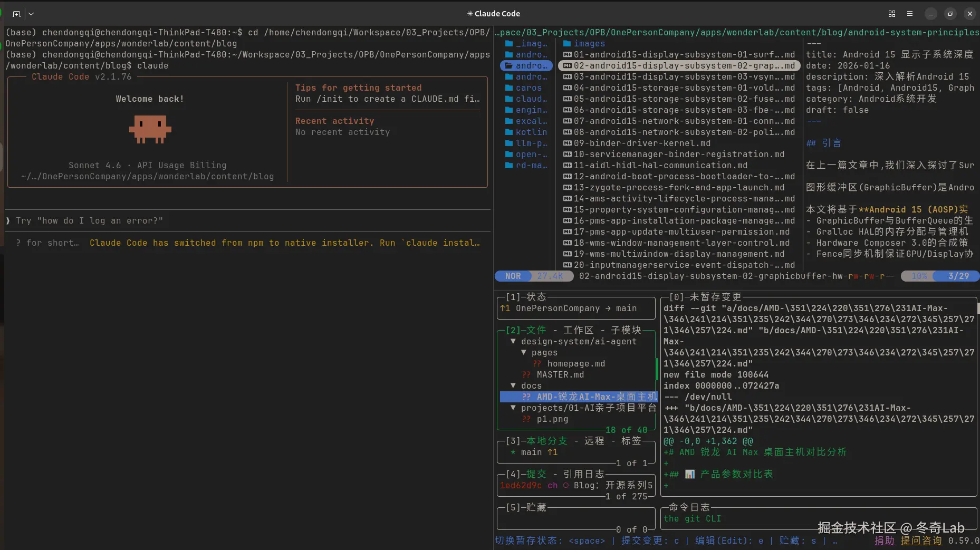Select the untracked MASTER.md file
980x550 pixels.
tap(560, 375)
